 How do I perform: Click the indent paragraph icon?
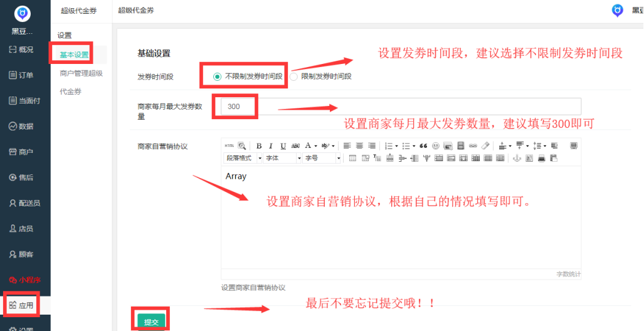click(554, 145)
